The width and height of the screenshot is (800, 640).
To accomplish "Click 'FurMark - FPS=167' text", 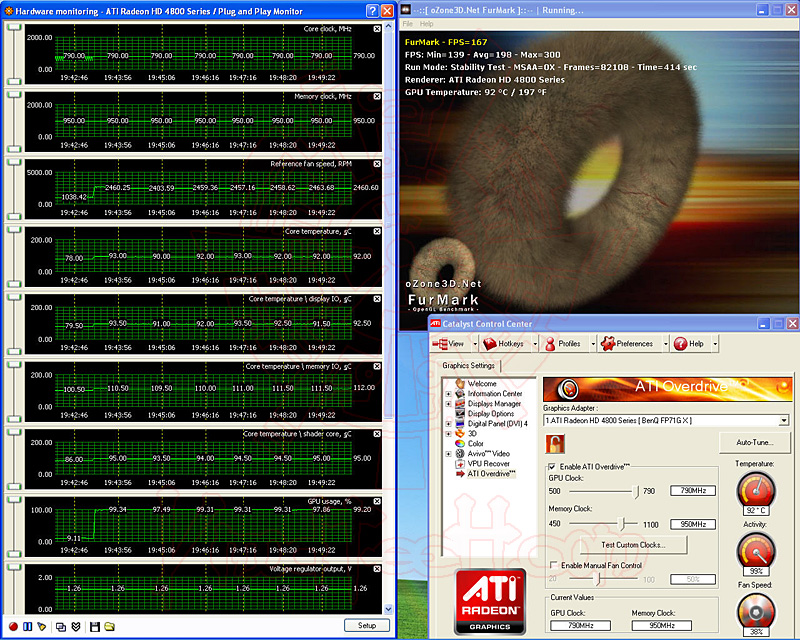I will (446, 42).
